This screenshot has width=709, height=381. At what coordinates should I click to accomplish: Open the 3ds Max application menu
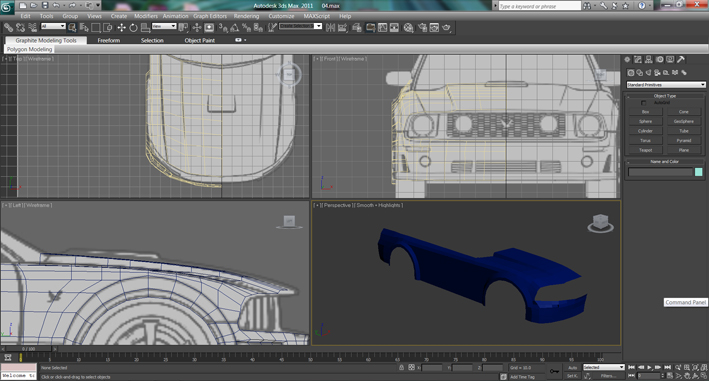click(x=7, y=6)
